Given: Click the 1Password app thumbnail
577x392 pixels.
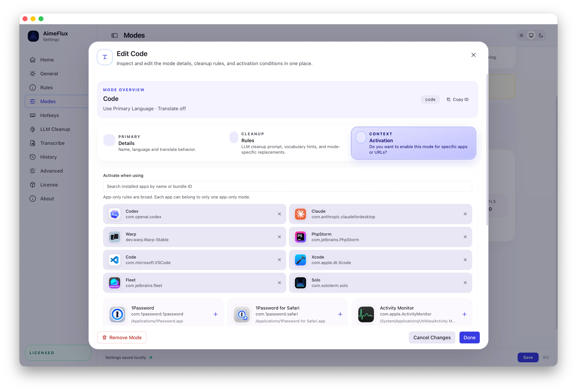Looking at the screenshot, I should tap(117, 314).
